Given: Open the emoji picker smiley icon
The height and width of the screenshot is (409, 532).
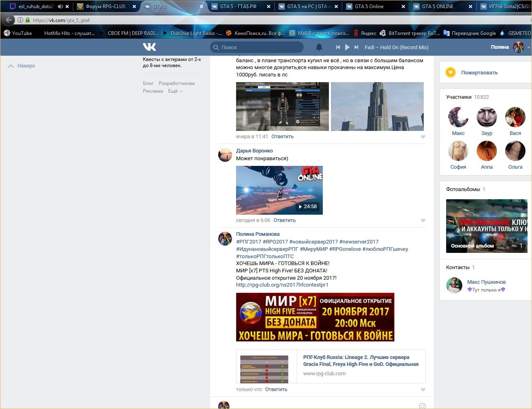Looking at the screenshot, I should click(422, 406).
